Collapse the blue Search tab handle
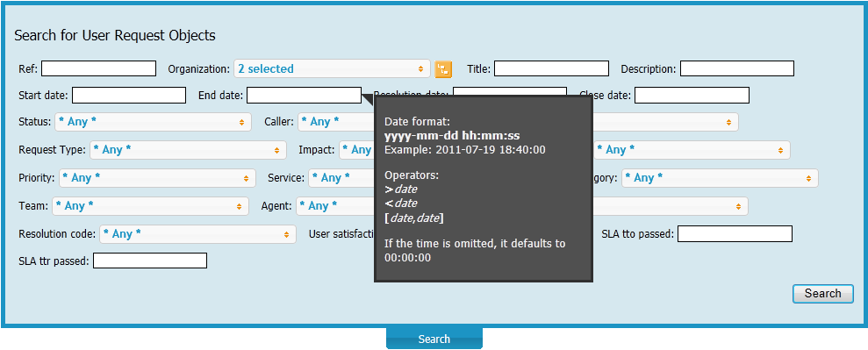 click(x=434, y=339)
